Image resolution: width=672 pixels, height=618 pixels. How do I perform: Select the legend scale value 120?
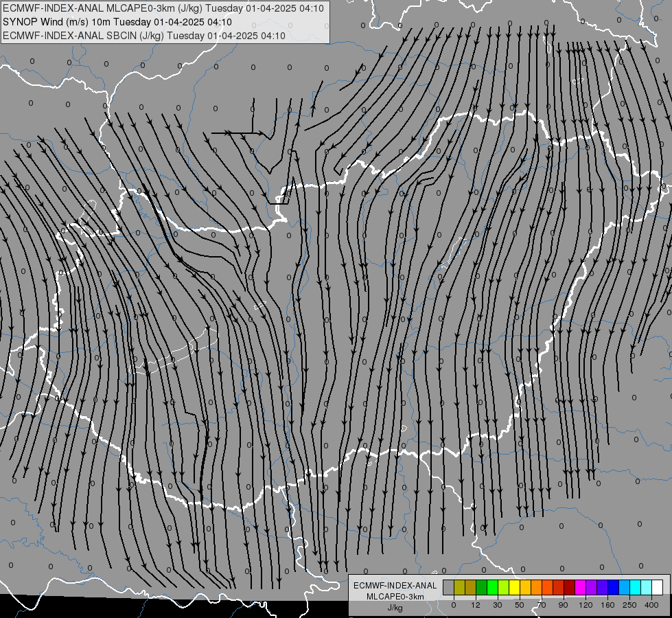click(x=586, y=605)
